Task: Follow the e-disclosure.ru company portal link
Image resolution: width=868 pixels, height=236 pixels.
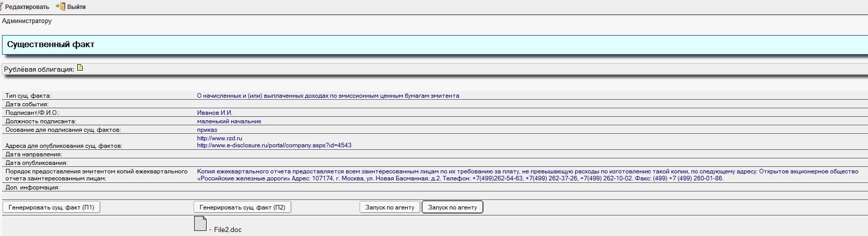Action: click(x=274, y=145)
